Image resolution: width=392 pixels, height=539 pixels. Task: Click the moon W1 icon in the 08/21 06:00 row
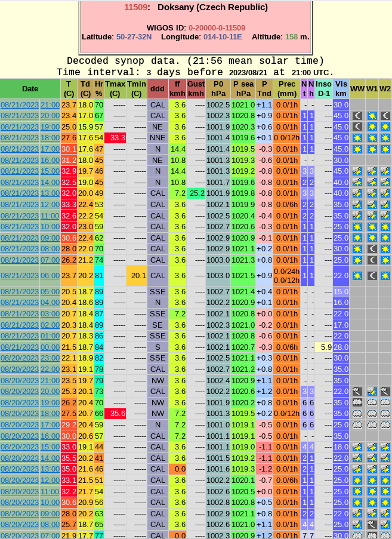pyautogui.click(x=372, y=276)
